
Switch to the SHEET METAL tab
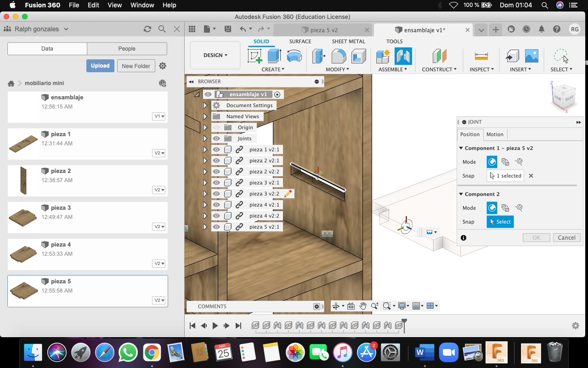[349, 41]
